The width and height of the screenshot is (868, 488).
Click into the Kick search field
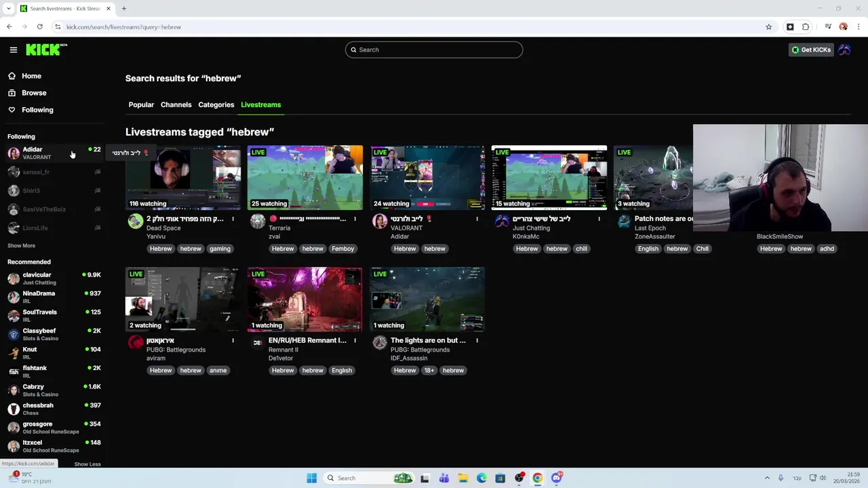tap(434, 49)
